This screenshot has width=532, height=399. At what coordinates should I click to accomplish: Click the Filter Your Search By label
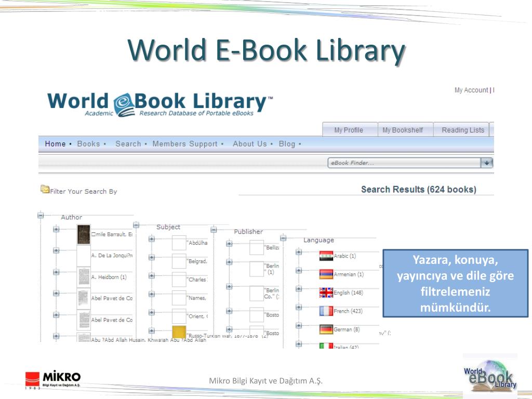[x=84, y=191]
